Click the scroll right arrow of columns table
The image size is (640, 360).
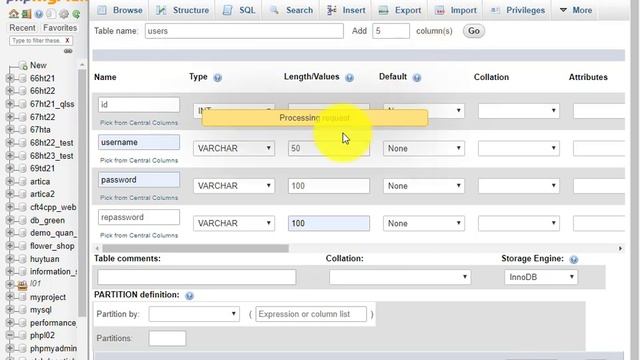pyautogui.click(x=620, y=248)
